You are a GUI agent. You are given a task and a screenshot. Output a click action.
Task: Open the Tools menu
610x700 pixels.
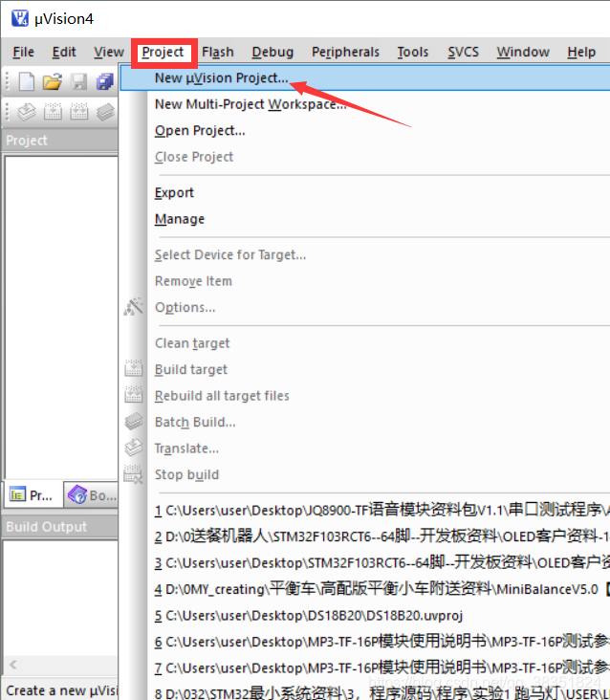(x=413, y=53)
